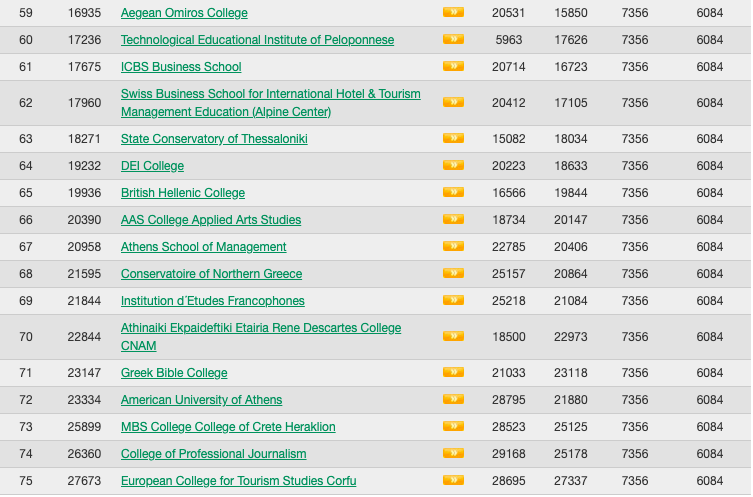Click orange details arrow for European College Corfu
753x497 pixels.
pos(453,480)
